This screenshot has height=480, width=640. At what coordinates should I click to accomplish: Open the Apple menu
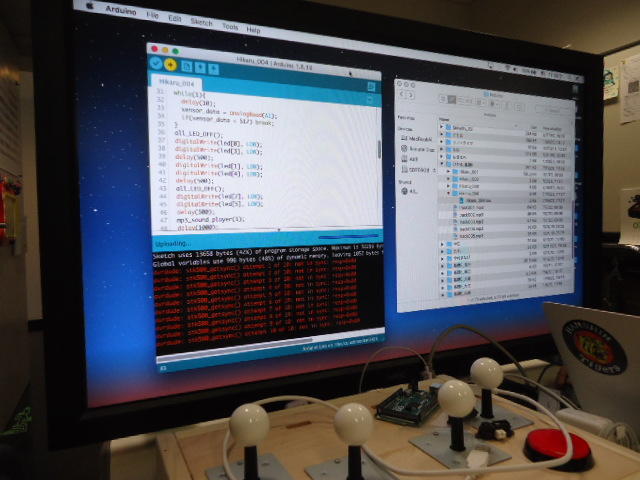tap(89, 6)
